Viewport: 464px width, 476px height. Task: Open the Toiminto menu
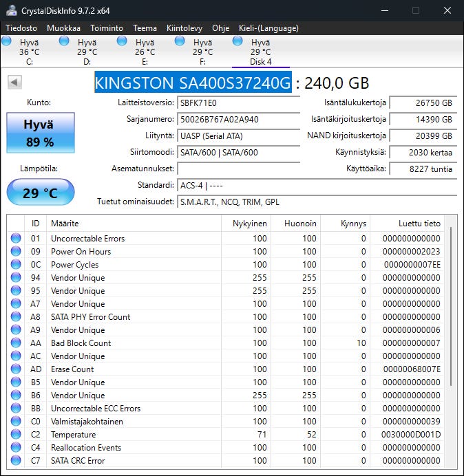[x=107, y=28]
